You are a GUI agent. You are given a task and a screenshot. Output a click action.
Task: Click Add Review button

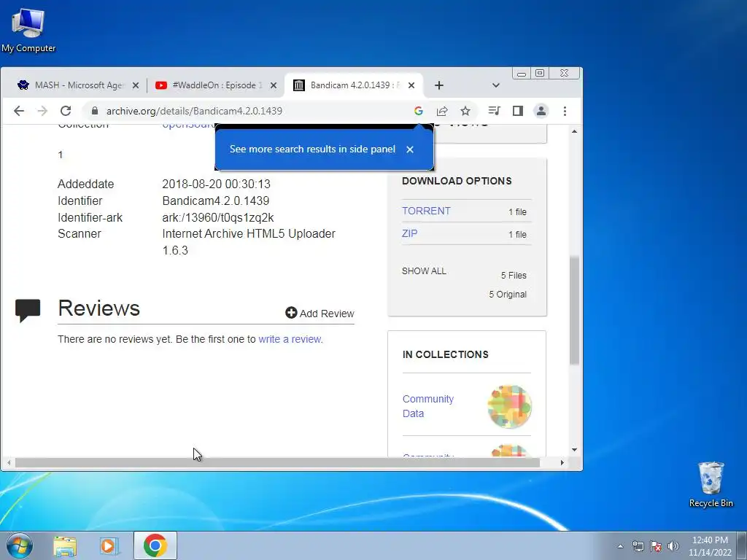click(320, 314)
